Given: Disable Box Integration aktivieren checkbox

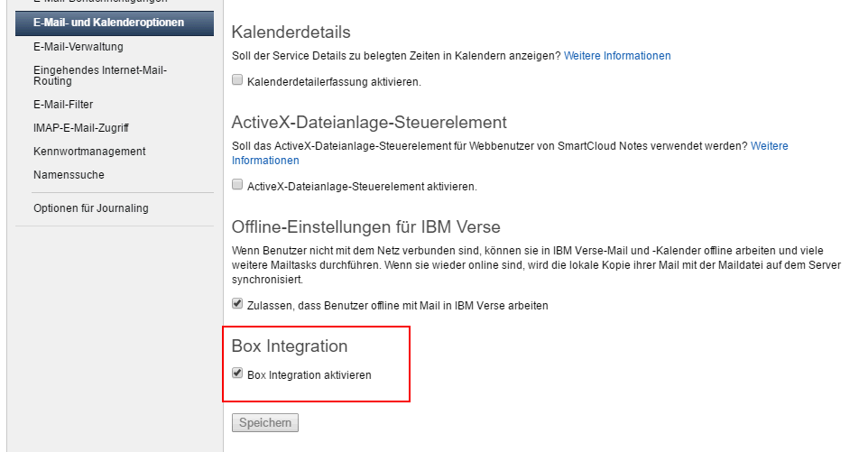Looking at the screenshot, I should [237, 373].
